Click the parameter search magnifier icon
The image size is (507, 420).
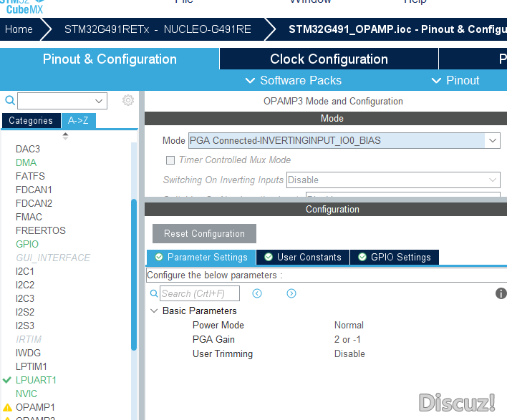click(x=154, y=293)
